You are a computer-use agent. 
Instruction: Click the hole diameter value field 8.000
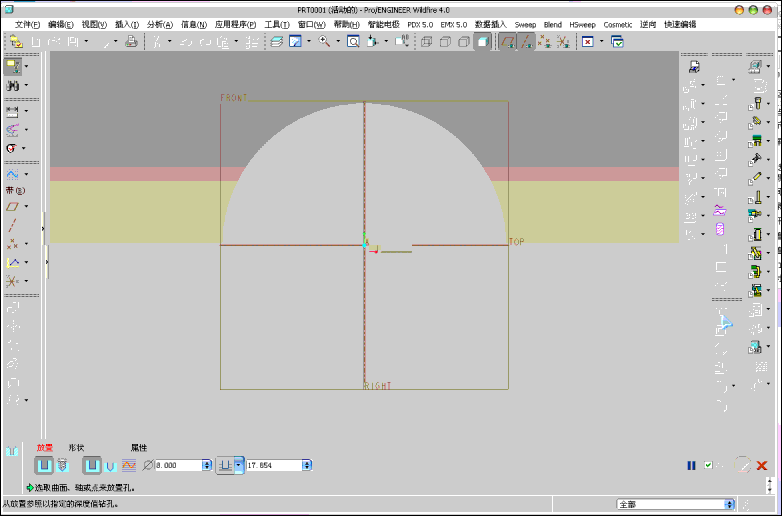[x=178, y=465]
